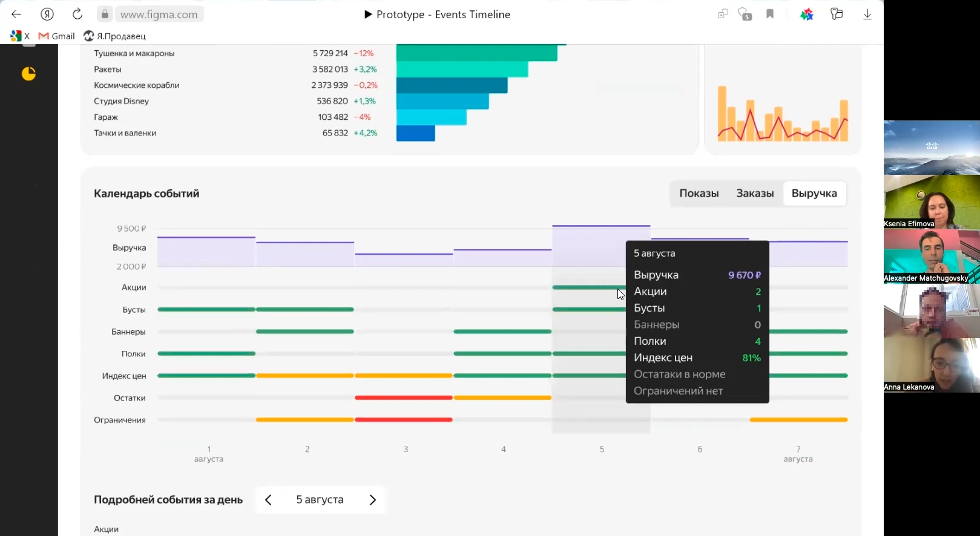Select day 7 августа on timeline axis
Image resolution: width=980 pixels, height=536 pixels.
pyautogui.click(x=798, y=454)
